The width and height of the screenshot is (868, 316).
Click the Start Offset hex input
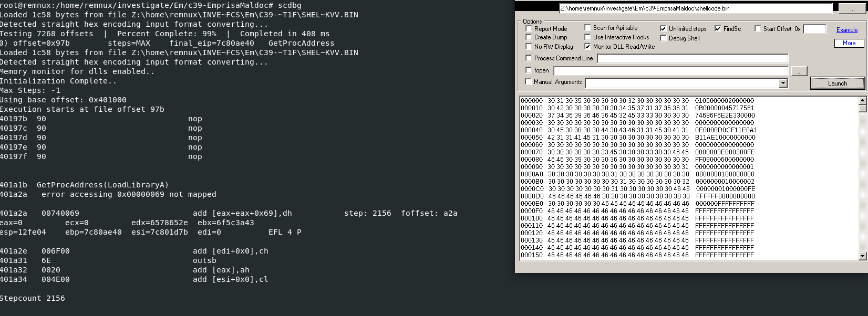click(815, 29)
